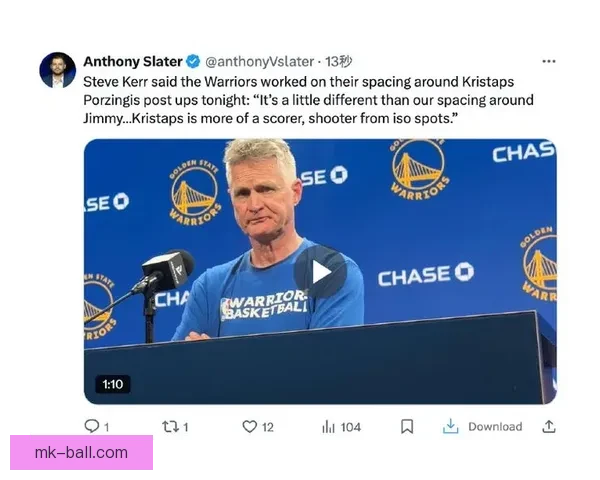Click the blue download arrow icon

pyautogui.click(x=450, y=426)
